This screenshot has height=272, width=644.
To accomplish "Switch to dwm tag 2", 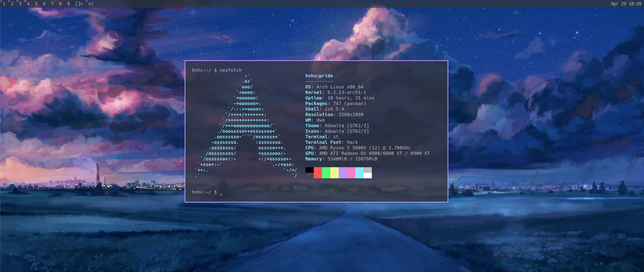I will click(x=12, y=4).
